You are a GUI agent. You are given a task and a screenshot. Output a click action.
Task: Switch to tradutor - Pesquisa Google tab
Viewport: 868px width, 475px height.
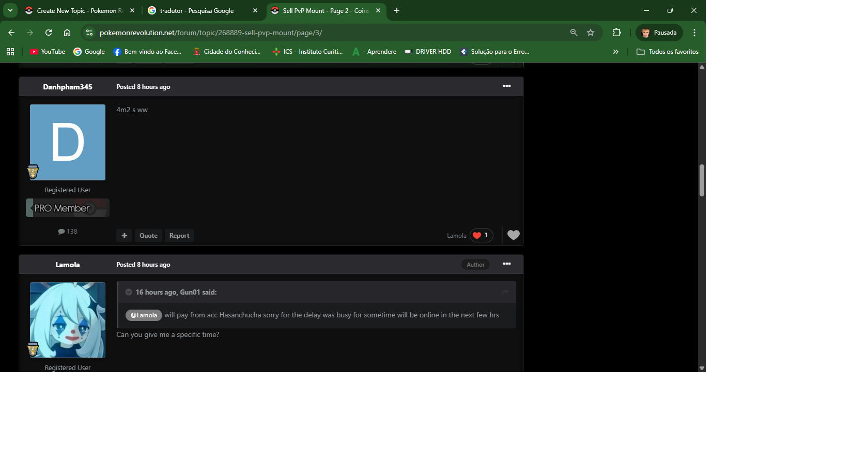pyautogui.click(x=196, y=10)
